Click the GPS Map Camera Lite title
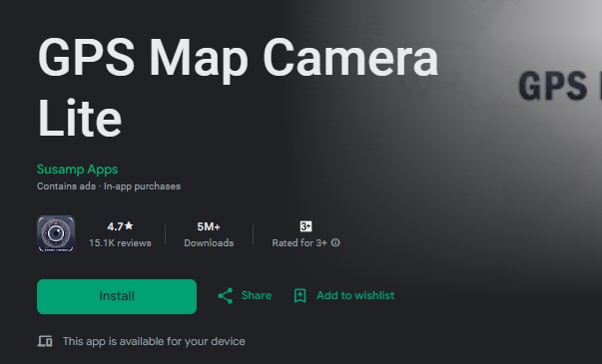The width and height of the screenshot is (602, 364). (238, 88)
